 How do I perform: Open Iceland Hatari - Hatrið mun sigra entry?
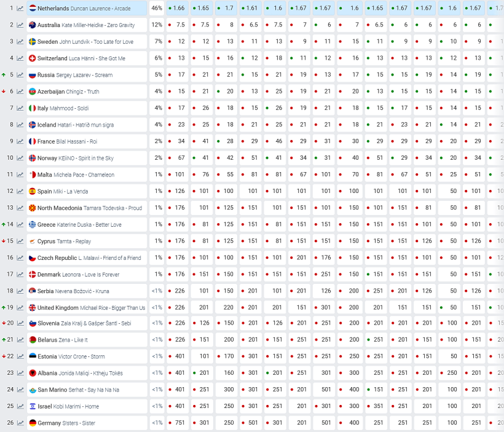[87, 125]
